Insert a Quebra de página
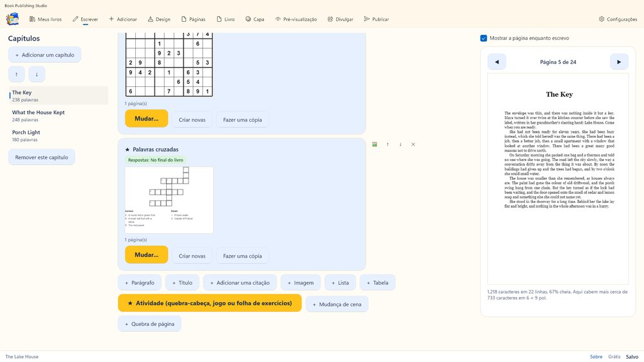This screenshot has width=644, height=362. tap(149, 324)
